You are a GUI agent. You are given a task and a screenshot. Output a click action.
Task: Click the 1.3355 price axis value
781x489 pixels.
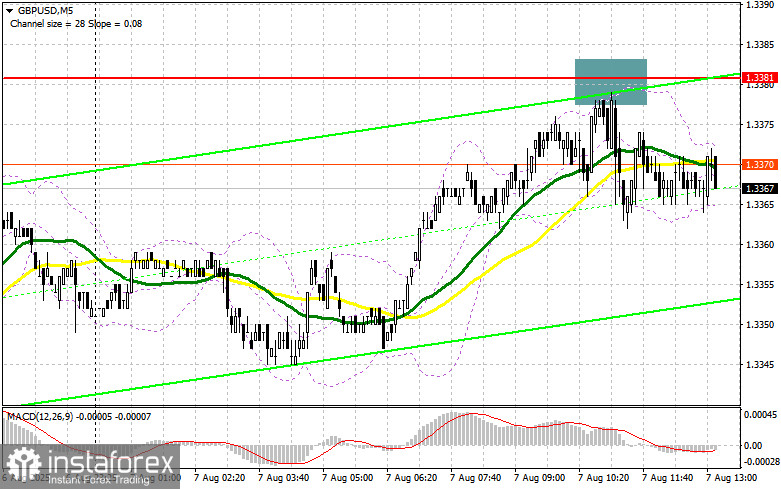760,285
